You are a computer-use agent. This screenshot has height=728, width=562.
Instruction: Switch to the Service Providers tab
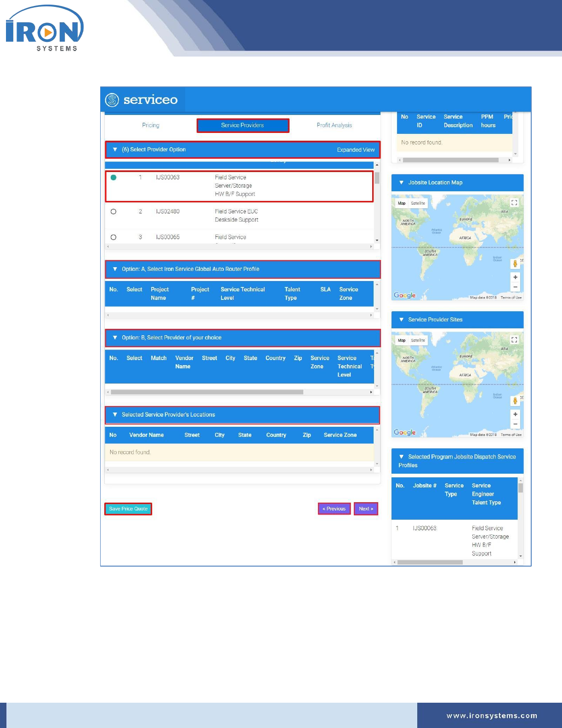coord(243,126)
